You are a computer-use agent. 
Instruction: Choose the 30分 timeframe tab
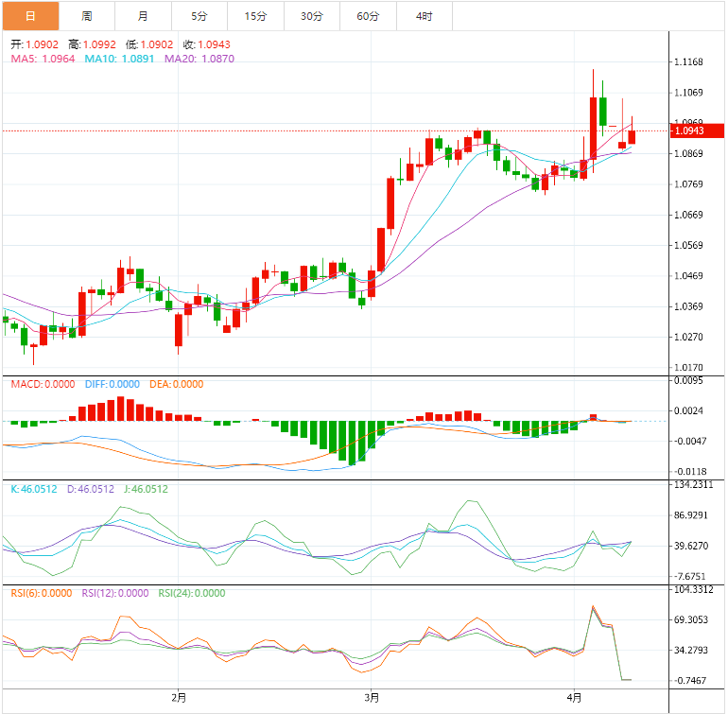click(311, 16)
